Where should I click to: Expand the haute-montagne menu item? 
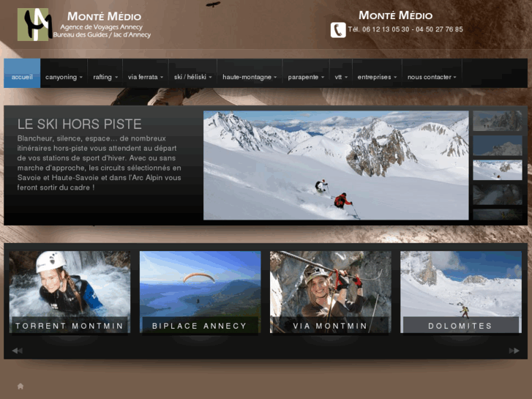pyautogui.click(x=250, y=77)
